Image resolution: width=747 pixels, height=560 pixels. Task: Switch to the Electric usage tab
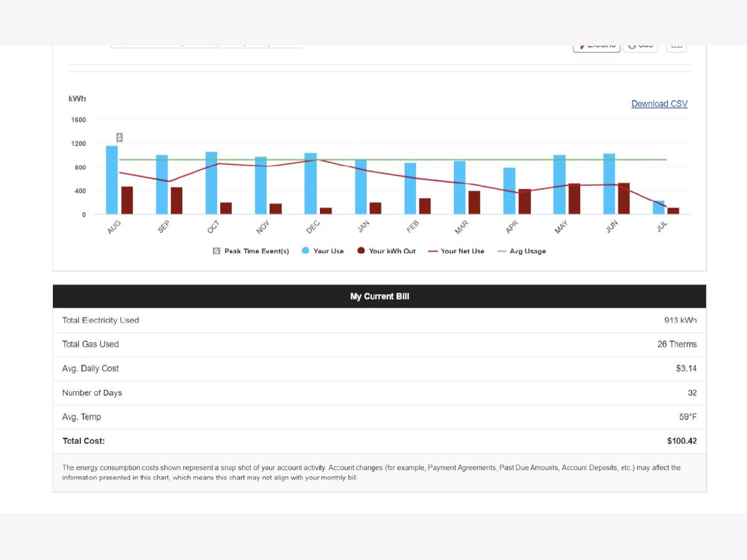click(596, 46)
